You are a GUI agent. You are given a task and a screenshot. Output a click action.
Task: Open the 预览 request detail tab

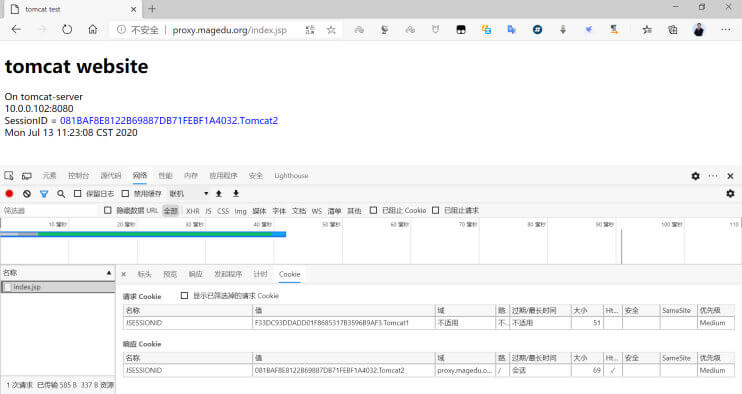(x=170, y=274)
